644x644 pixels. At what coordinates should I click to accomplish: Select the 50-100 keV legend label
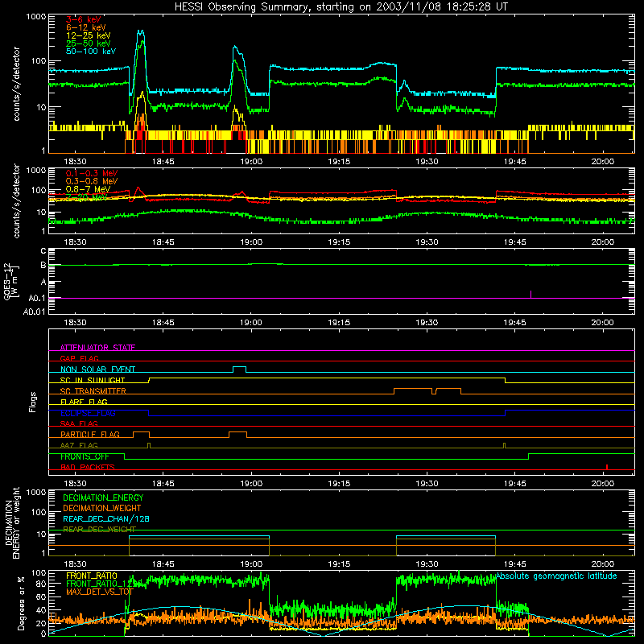(90, 51)
